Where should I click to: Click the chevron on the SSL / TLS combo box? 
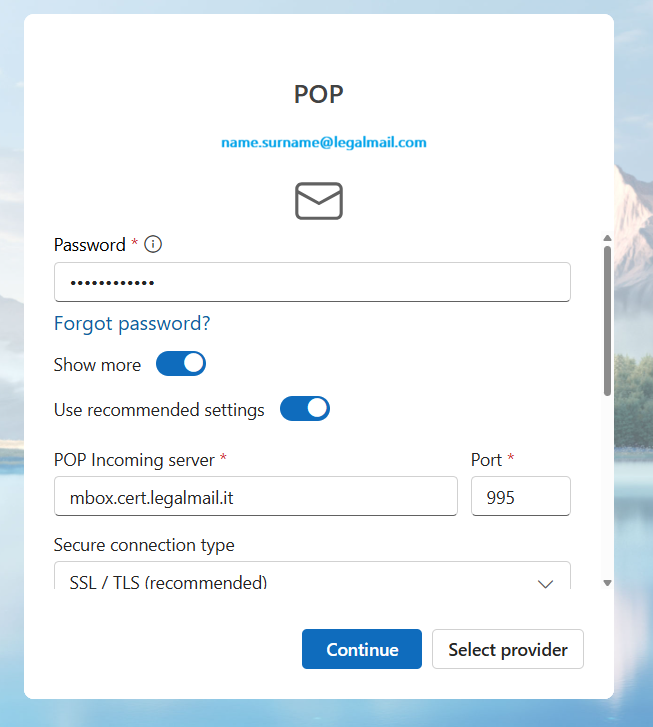click(x=546, y=583)
